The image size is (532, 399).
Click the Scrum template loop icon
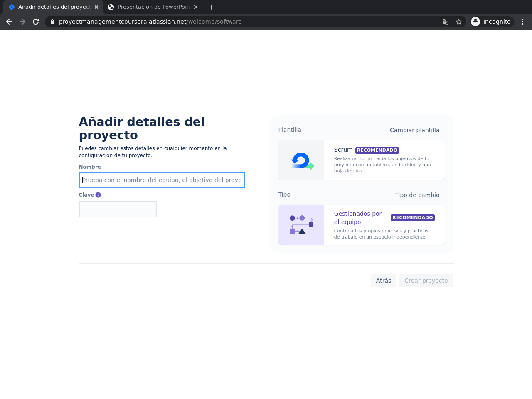[x=302, y=161]
